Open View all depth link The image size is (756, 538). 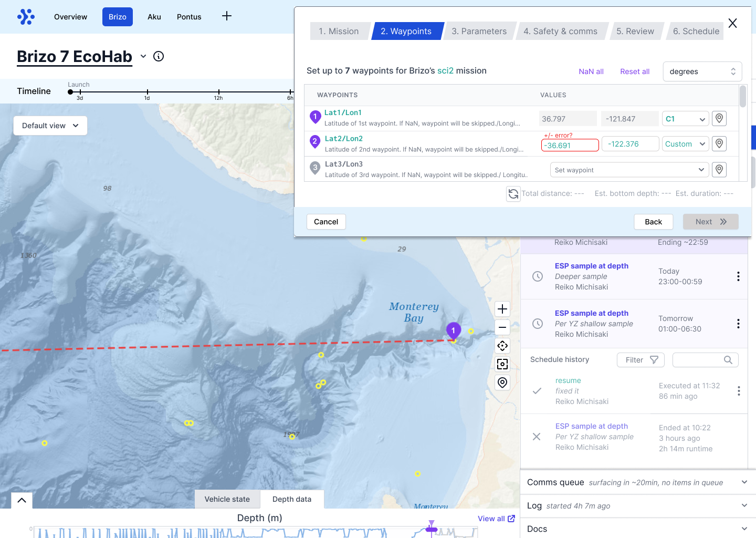496,519
